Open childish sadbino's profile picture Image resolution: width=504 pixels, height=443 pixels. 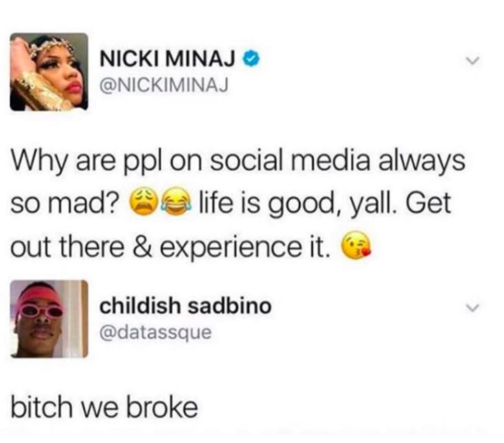click(x=49, y=319)
